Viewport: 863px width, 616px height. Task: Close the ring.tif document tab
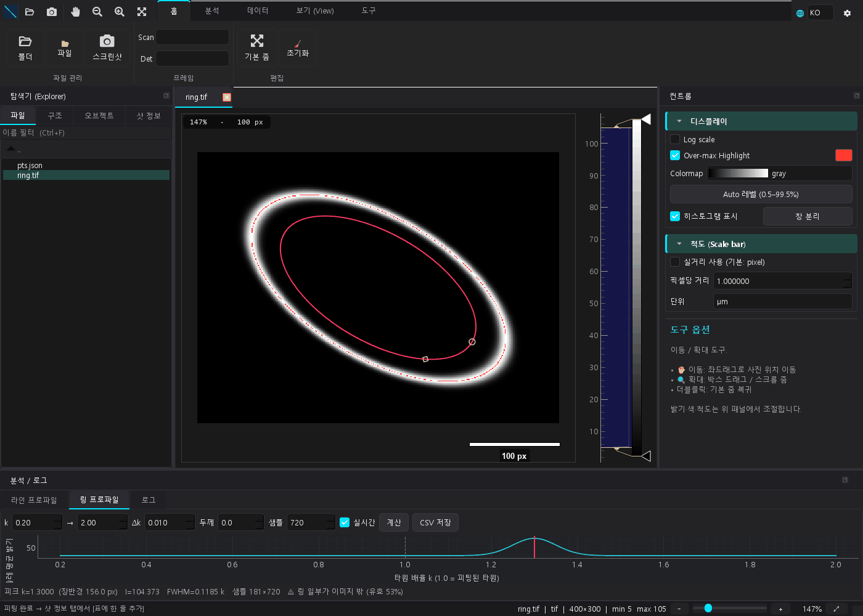pos(227,97)
